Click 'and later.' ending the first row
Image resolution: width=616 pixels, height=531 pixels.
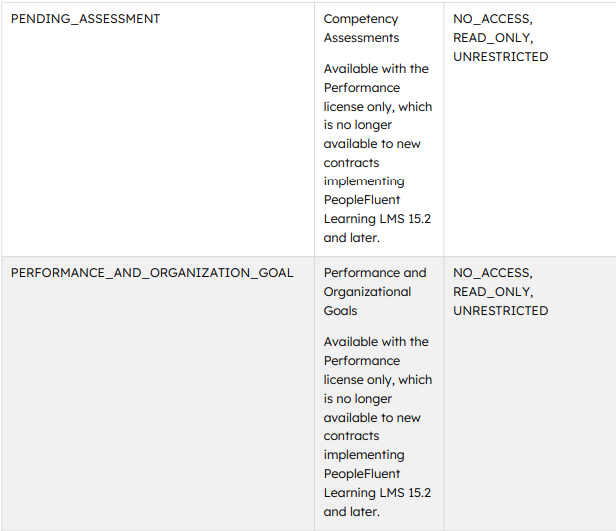(352, 239)
